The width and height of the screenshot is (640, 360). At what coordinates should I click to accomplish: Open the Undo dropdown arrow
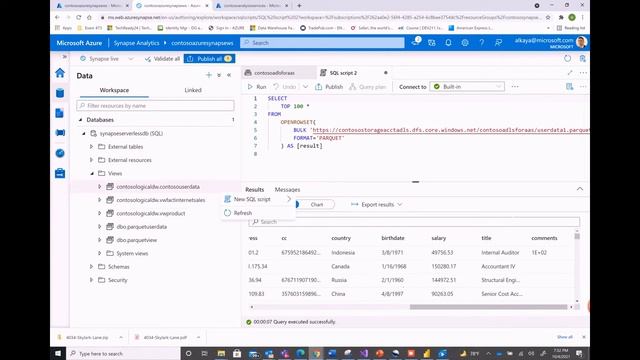point(305,87)
